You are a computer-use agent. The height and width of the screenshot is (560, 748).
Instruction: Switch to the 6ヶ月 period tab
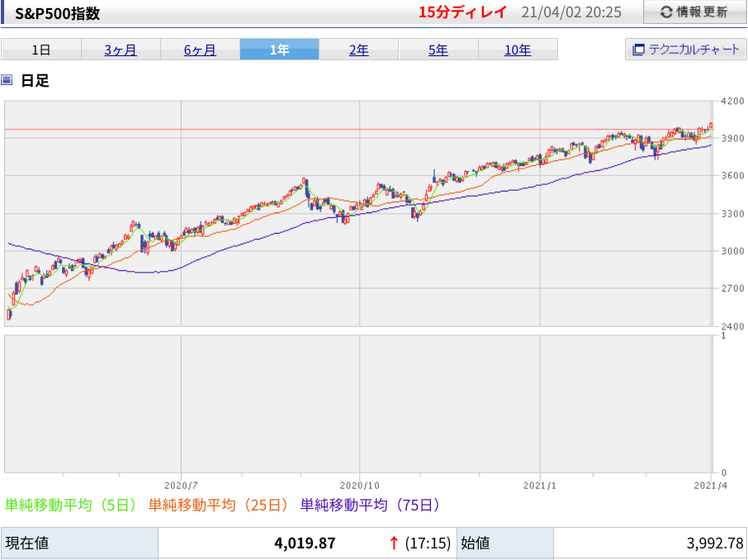tap(200, 50)
